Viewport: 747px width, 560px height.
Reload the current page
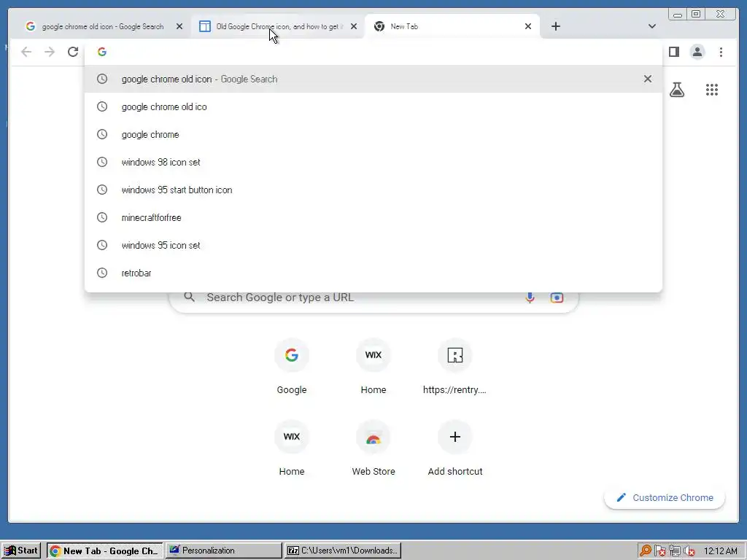coord(73,52)
